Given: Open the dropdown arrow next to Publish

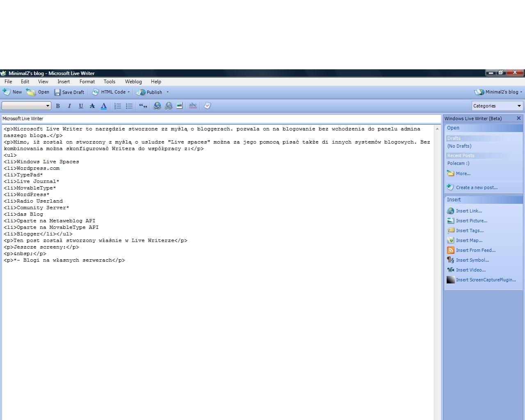Looking at the screenshot, I should (x=167, y=92).
